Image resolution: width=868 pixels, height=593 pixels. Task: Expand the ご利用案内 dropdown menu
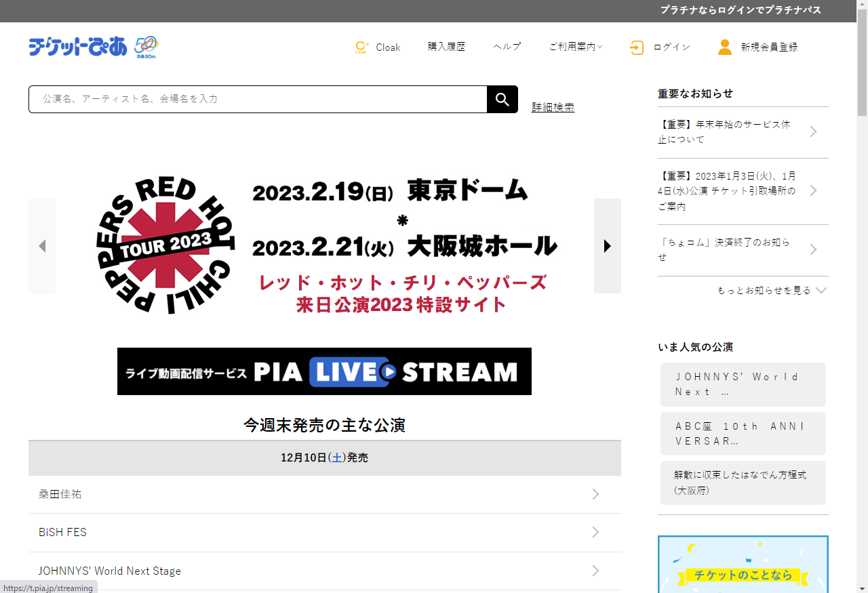(576, 47)
